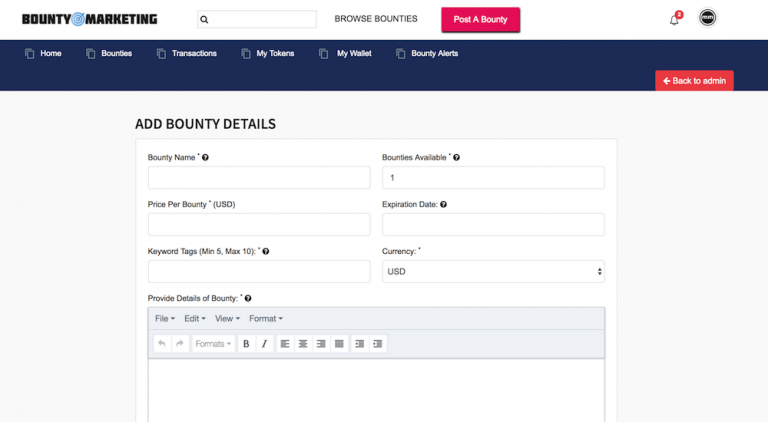Center-align text in the editor
This screenshot has height=422, width=768.
(x=303, y=344)
